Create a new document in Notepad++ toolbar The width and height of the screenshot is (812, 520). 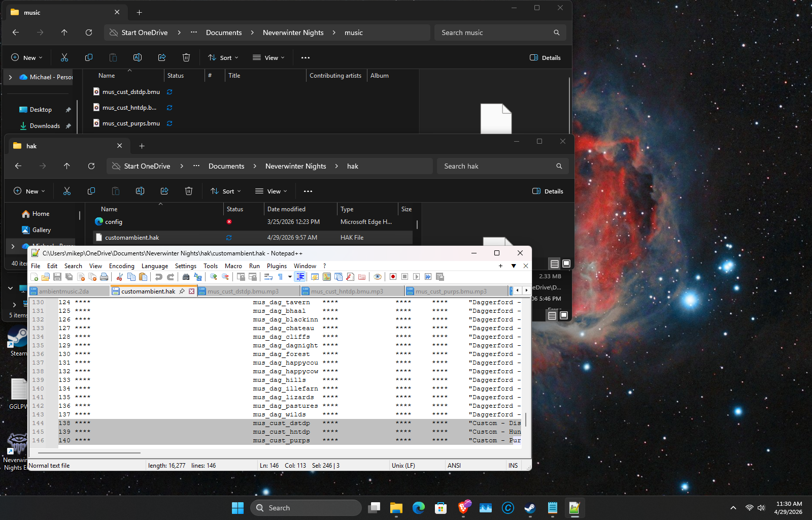tap(35, 277)
